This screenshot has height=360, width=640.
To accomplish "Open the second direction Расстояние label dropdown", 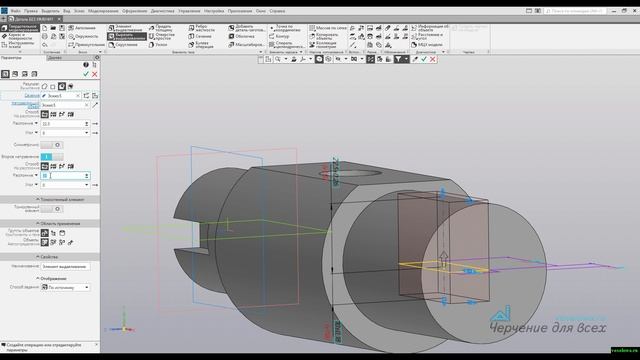I will pos(36,175).
